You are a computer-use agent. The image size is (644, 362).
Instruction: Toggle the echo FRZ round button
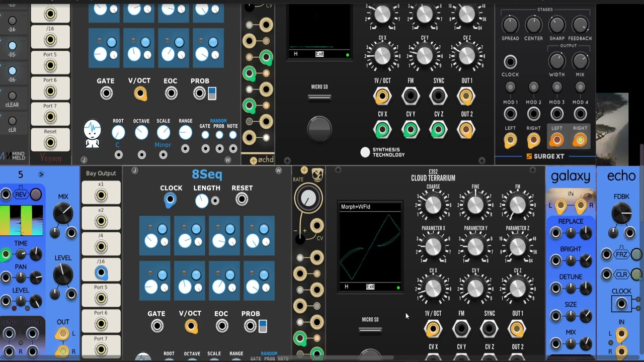636,254
